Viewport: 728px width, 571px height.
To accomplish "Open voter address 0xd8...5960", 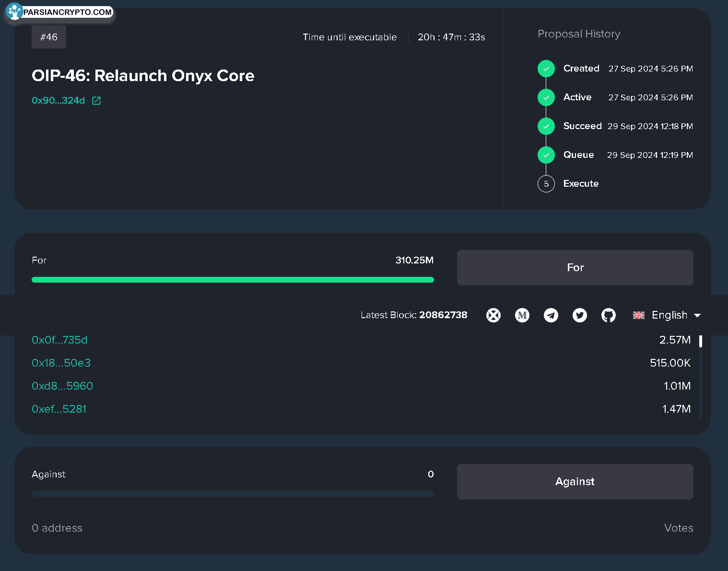I will coord(62,386).
